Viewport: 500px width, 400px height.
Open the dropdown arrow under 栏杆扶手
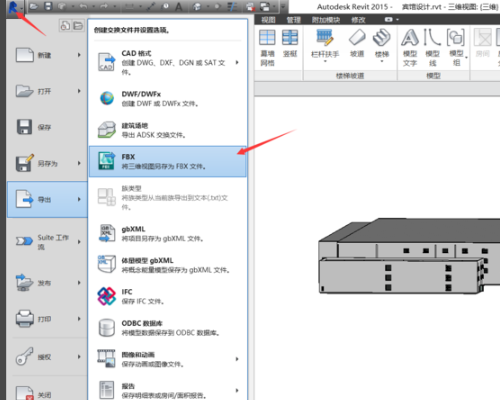325,62
